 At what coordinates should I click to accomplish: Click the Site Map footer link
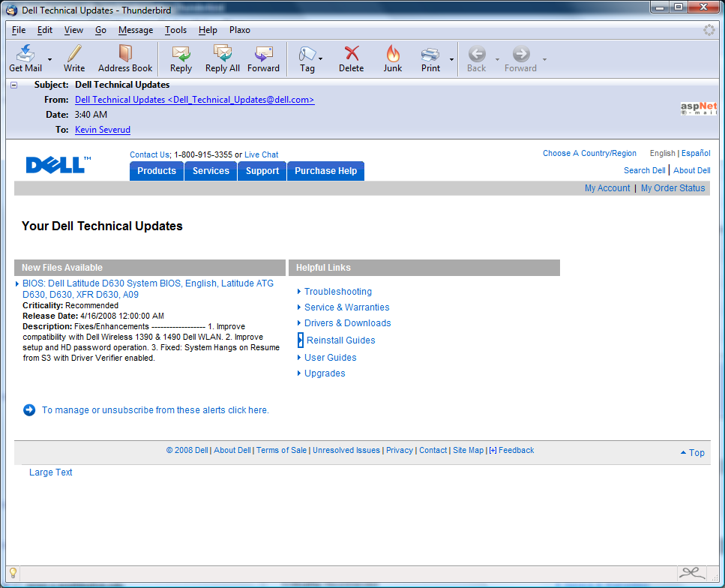point(468,450)
